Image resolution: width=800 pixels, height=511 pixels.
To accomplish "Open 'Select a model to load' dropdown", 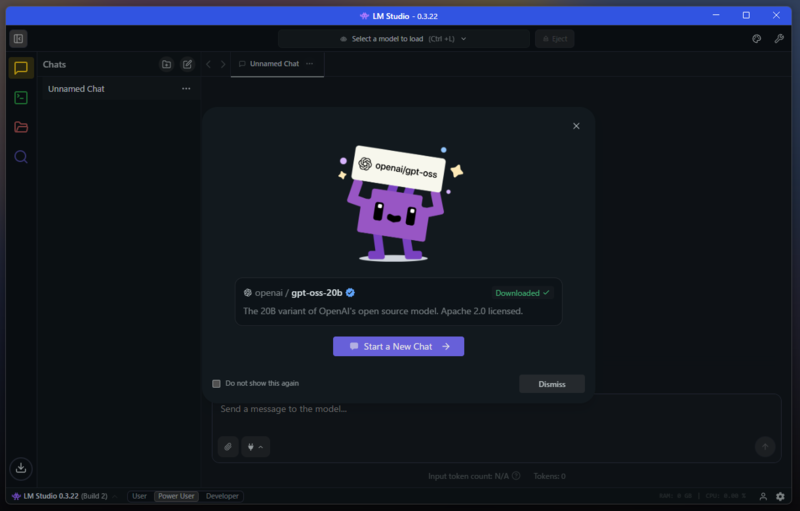I will [403, 39].
